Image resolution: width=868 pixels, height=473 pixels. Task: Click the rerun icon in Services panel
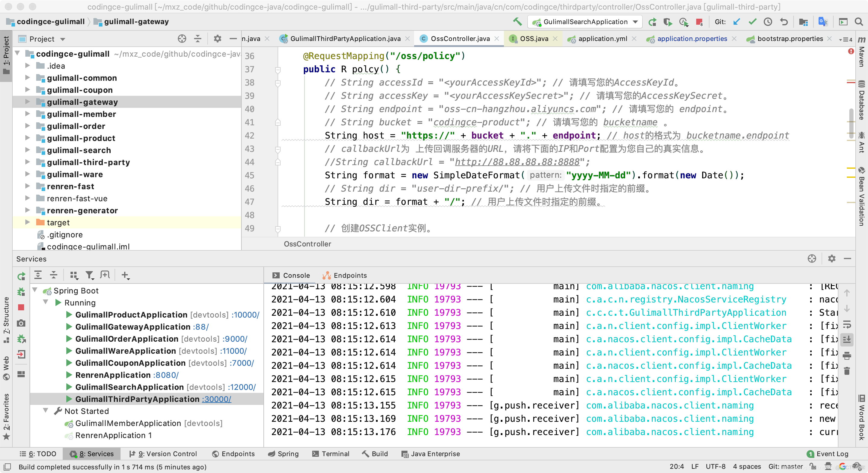tap(21, 276)
